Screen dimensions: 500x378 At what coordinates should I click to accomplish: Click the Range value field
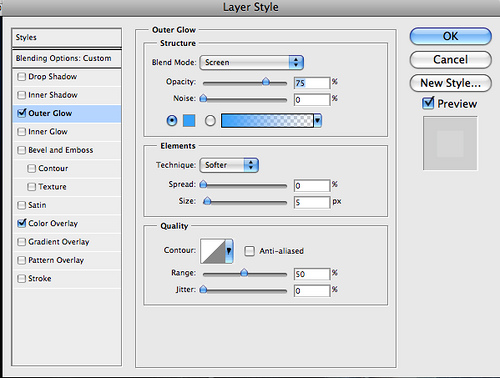point(312,274)
